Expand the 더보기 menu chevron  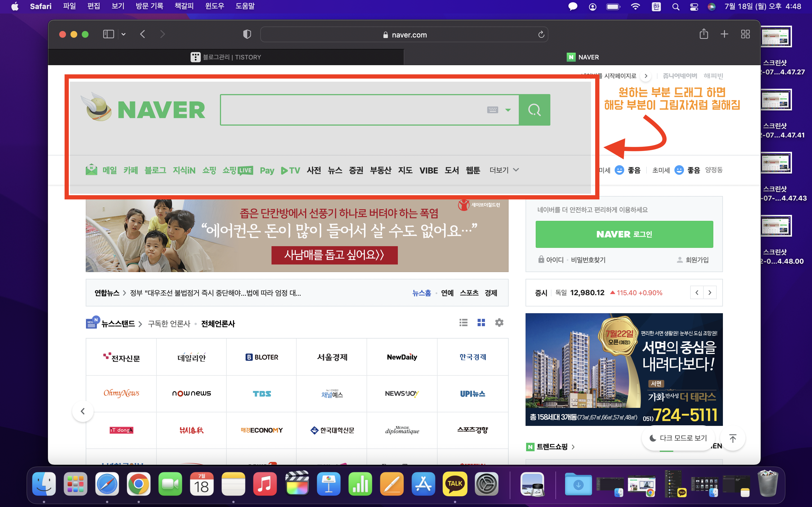click(x=516, y=170)
